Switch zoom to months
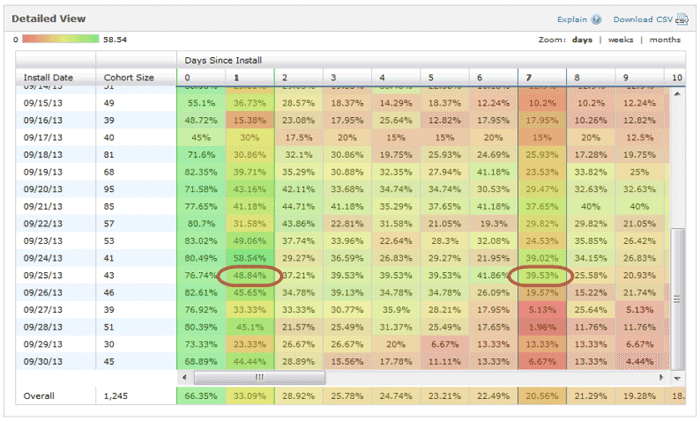Viewport: 700px width, 421px height. [665, 40]
